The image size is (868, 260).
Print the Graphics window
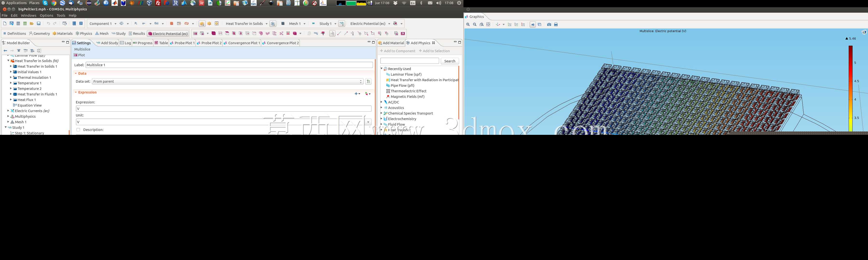point(556,25)
